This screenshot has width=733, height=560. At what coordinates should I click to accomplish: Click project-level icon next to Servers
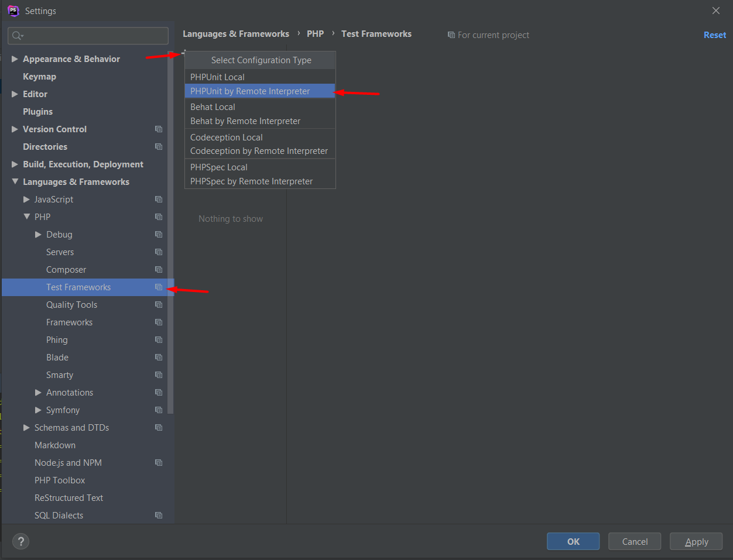[x=159, y=252]
